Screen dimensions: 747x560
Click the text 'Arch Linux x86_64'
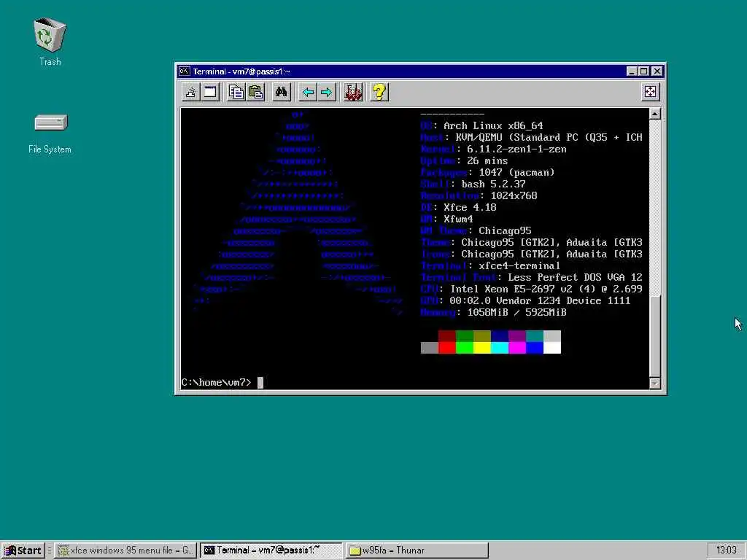coord(493,125)
